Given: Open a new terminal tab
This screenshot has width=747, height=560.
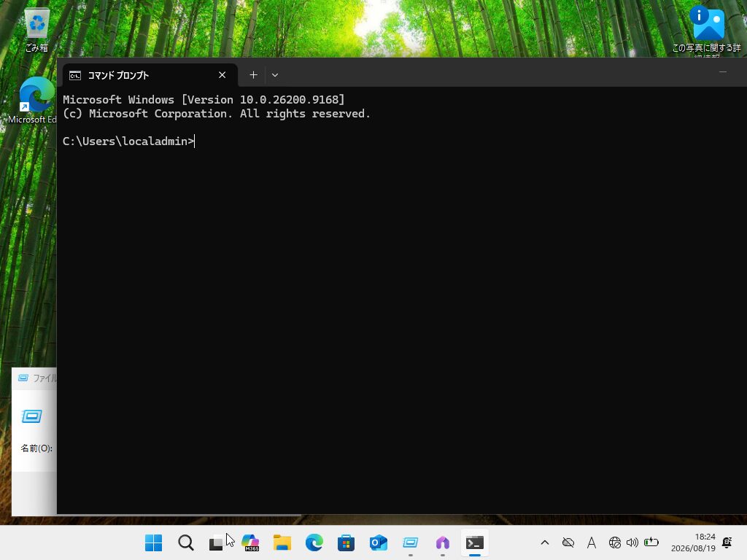Looking at the screenshot, I should click(x=253, y=75).
